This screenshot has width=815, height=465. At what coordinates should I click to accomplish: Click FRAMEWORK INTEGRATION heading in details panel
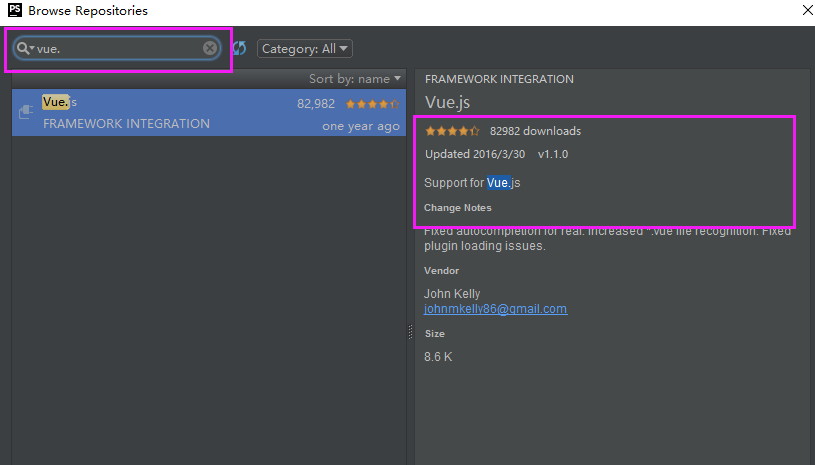[x=499, y=79]
